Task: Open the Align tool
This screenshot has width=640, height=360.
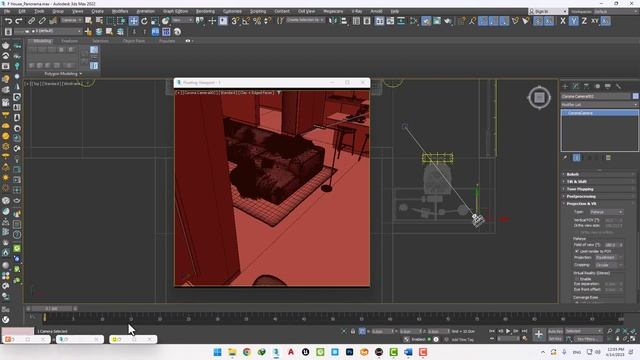Action: pos(344,20)
